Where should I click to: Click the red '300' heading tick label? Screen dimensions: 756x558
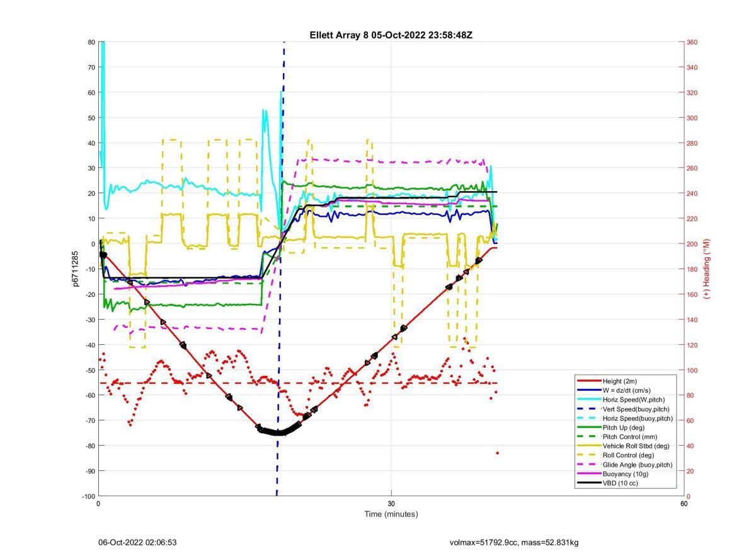pyautogui.click(x=692, y=118)
